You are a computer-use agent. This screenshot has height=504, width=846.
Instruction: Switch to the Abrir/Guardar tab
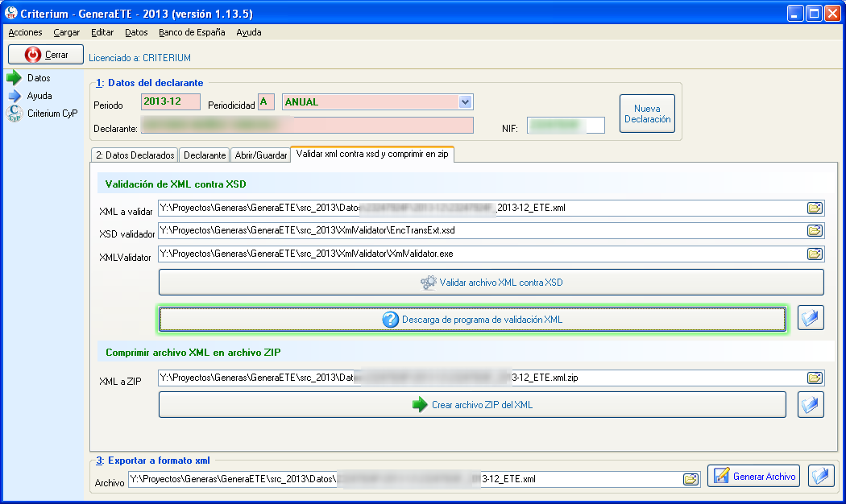point(260,155)
